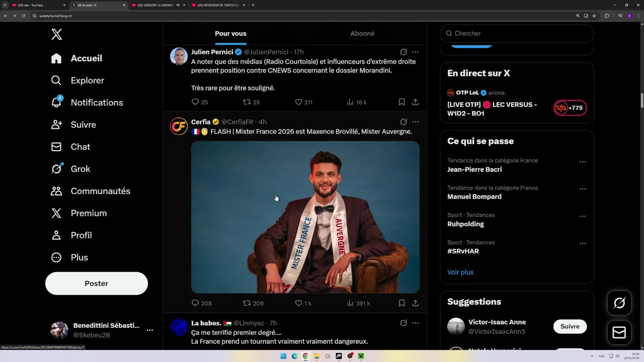644x362 pixels.
Task: Open Profil in the sidebar
Action: click(71, 235)
